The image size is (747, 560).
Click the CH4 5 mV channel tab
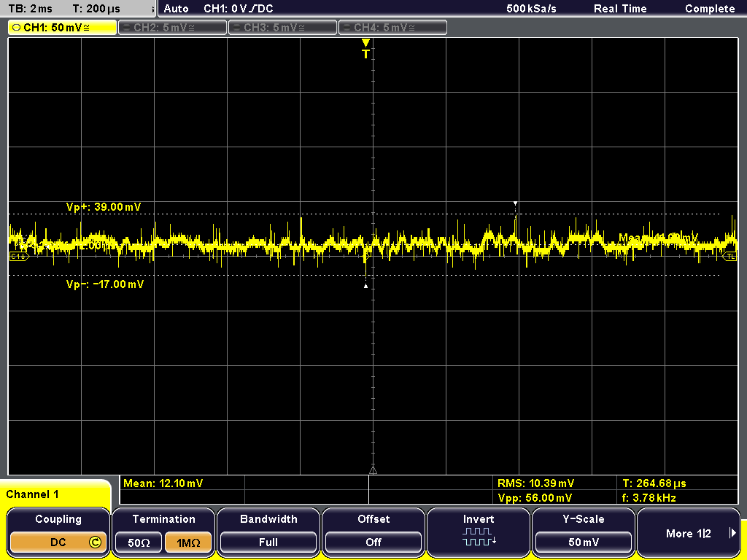pos(392,27)
